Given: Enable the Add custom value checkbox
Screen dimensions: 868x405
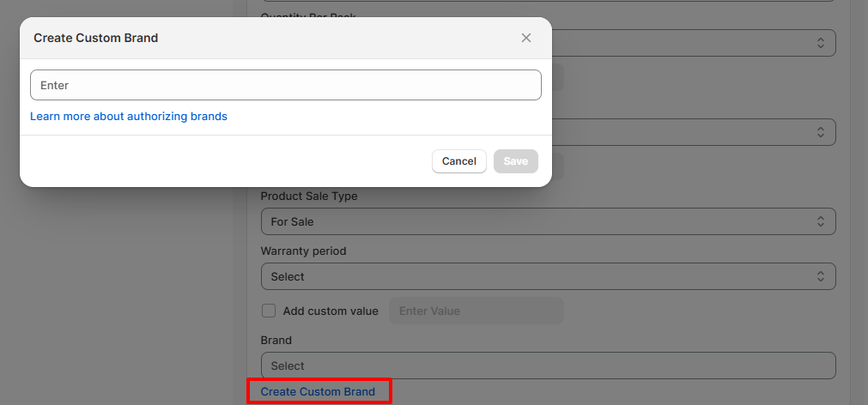Looking at the screenshot, I should tap(269, 311).
